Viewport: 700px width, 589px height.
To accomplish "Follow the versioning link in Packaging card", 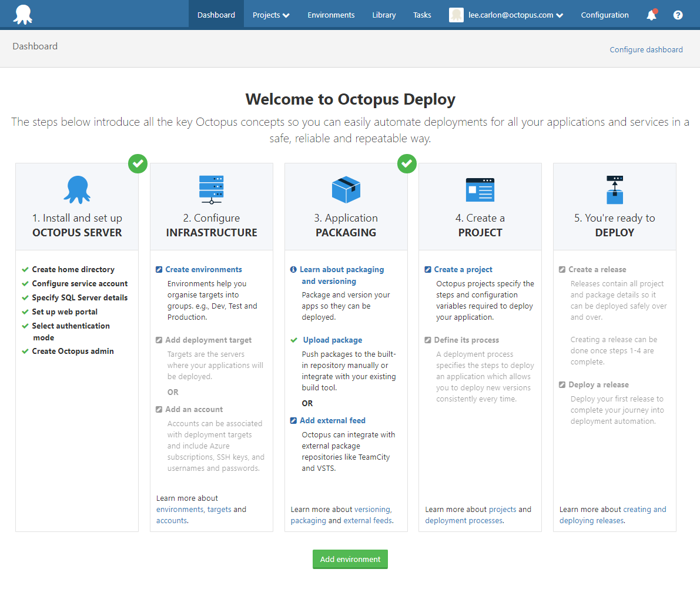I will click(x=372, y=510).
